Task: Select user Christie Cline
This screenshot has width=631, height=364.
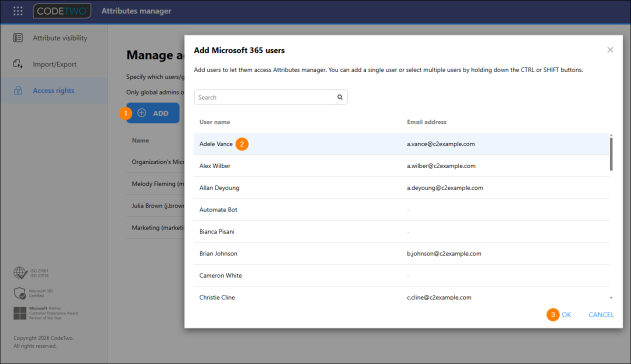Action: pyautogui.click(x=401, y=298)
